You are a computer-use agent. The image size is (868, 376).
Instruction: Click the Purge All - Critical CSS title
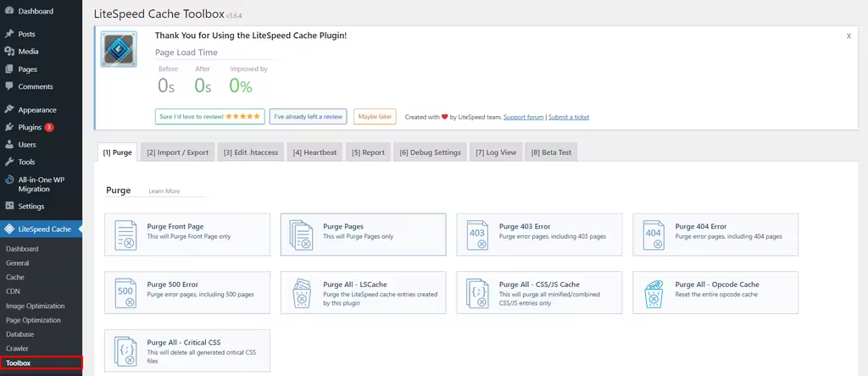184,342
